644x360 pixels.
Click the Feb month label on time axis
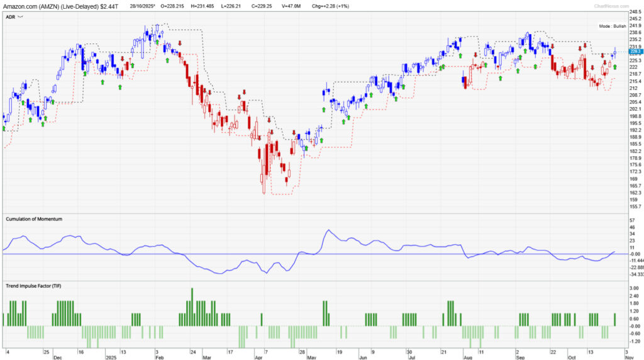click(159, 357)
